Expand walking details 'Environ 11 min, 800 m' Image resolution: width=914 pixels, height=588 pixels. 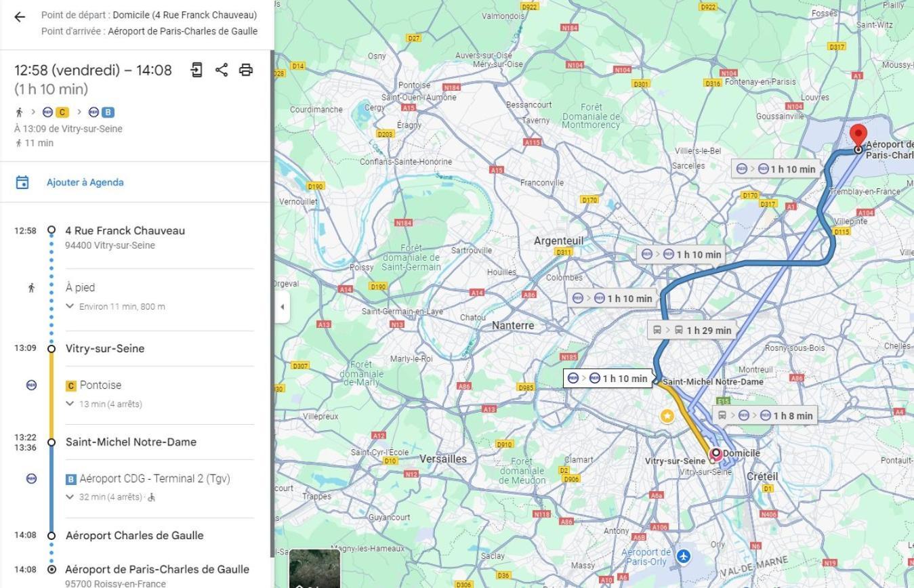115,306
